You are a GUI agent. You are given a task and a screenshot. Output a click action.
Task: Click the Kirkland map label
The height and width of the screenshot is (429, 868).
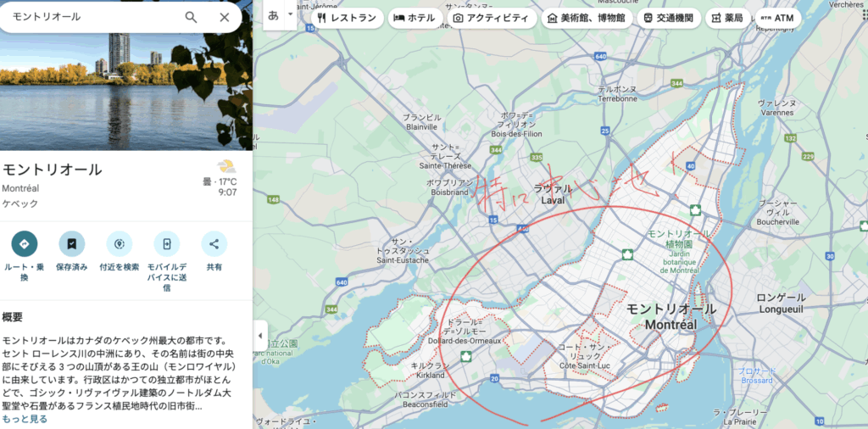(428, 370)
